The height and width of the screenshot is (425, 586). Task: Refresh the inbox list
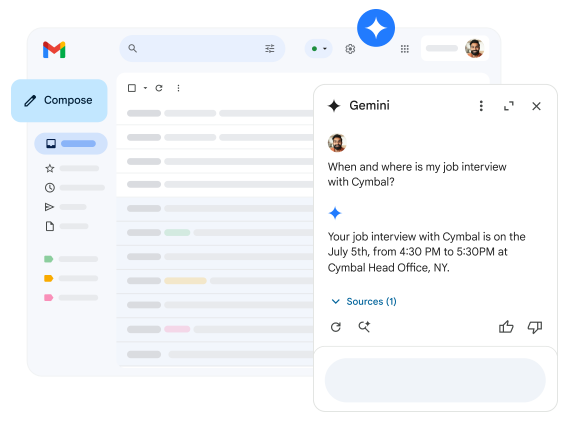point(159,88)
